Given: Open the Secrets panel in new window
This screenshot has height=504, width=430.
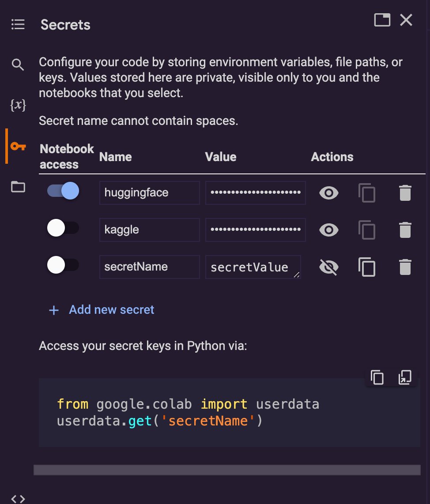Looking at the screenshot, I should tap(381, 20).
